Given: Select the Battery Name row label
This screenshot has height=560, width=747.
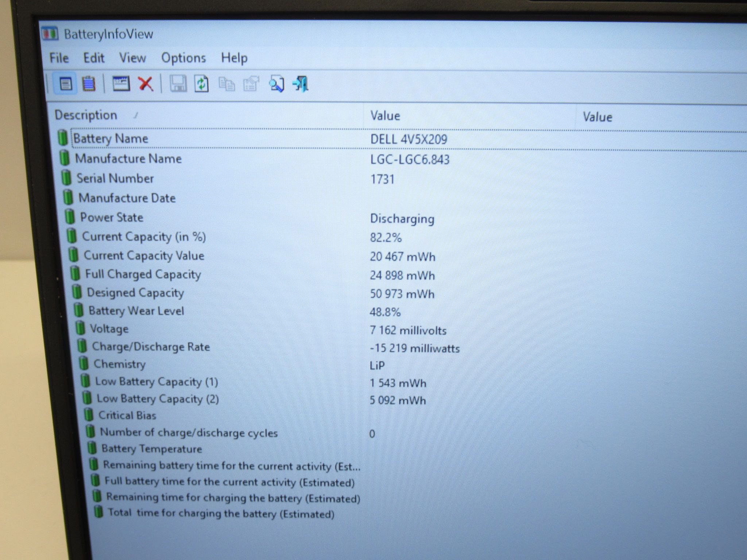Looking at the screenshot, I should tap(111, 139).
